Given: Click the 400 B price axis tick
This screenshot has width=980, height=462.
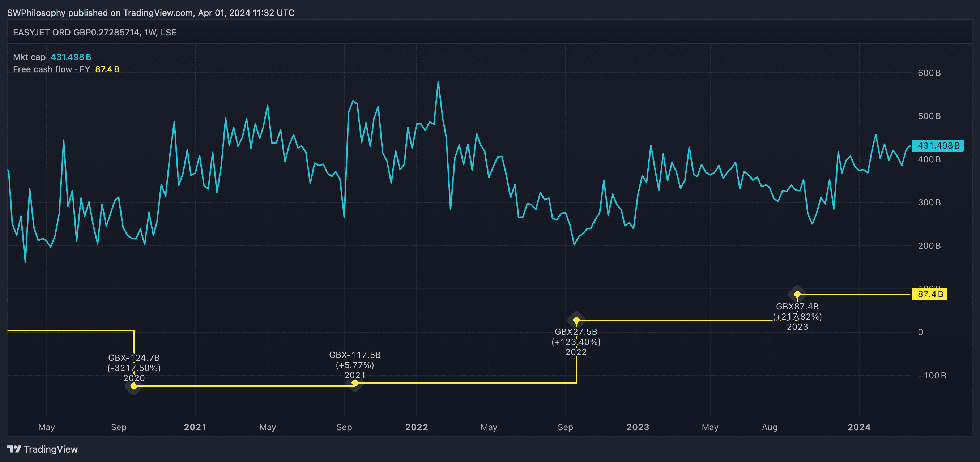Looking at the screenshot, I should [929, 159].
